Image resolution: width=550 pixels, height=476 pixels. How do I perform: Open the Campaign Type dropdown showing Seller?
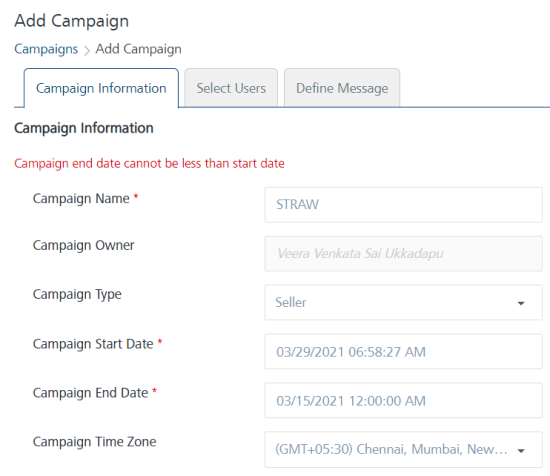pyautogui.click(x=403, y=302)
